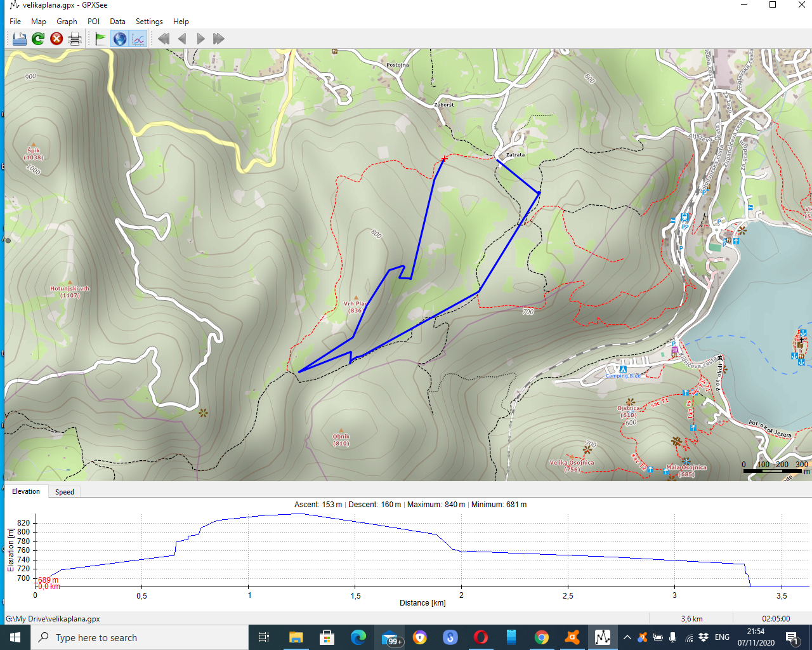This screenshot has height=650, width=812.
Task: Reload the GPX file with green arrow
Action: pos(38,39)
